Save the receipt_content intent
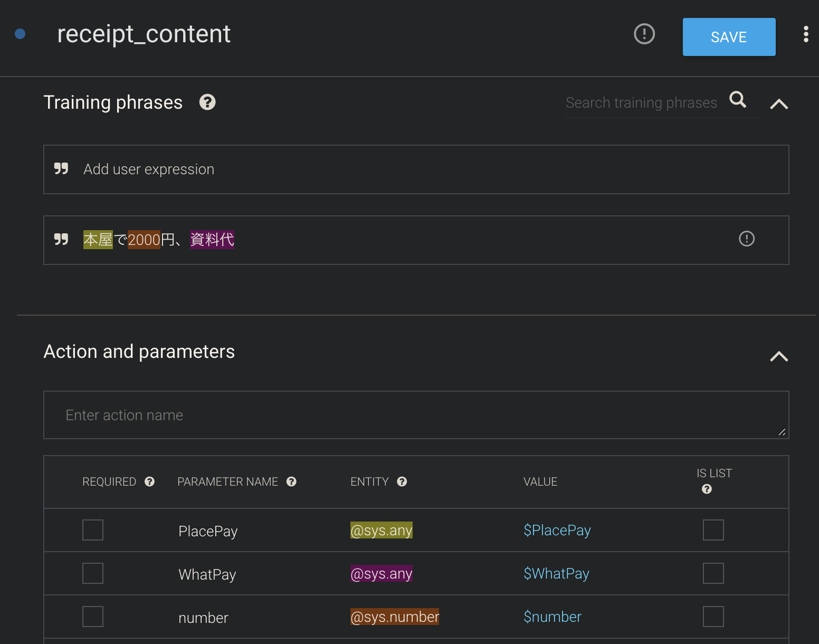This screenshot has width=819, height=644. (x=729, y=37)
